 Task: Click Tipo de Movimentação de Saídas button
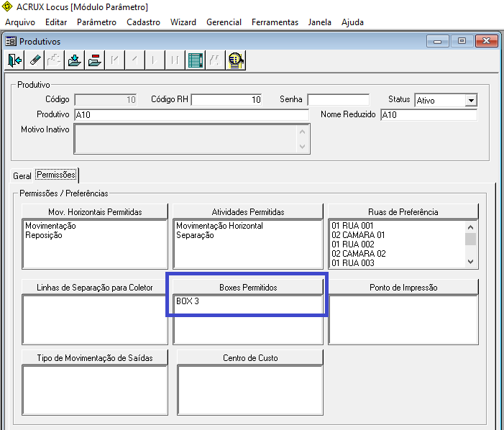[95, 357]
